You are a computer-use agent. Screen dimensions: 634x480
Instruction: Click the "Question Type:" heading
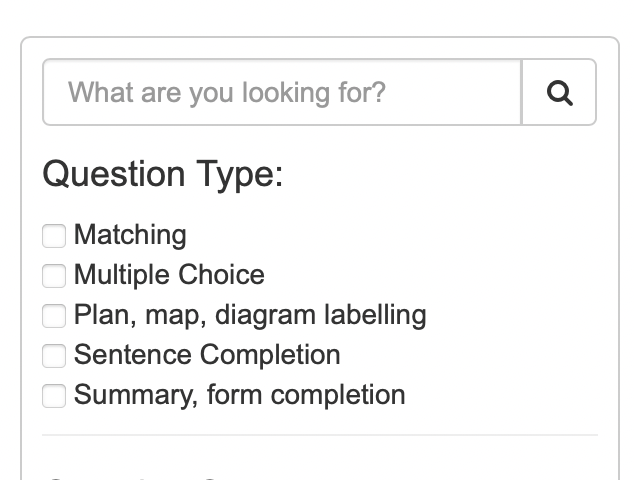pyautogui.click(x=163, y=174)
